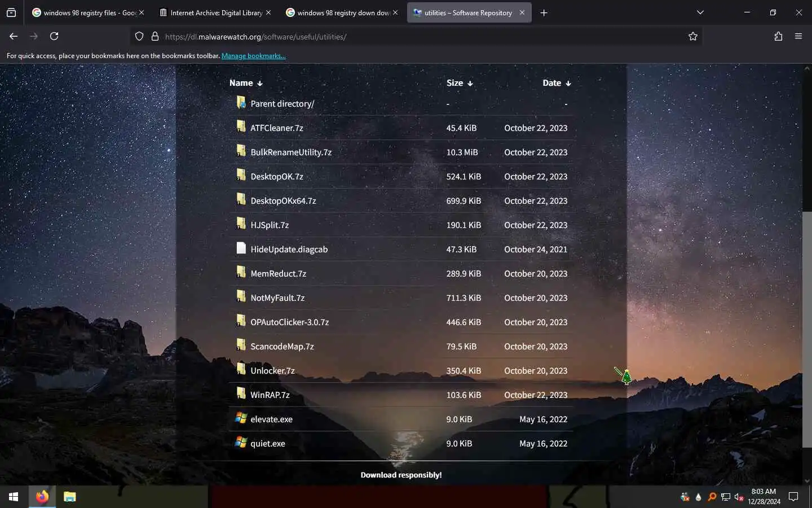Click the quiet.exe program icon
The width and height of the screenshot is (812, 508).
point(241,442)
